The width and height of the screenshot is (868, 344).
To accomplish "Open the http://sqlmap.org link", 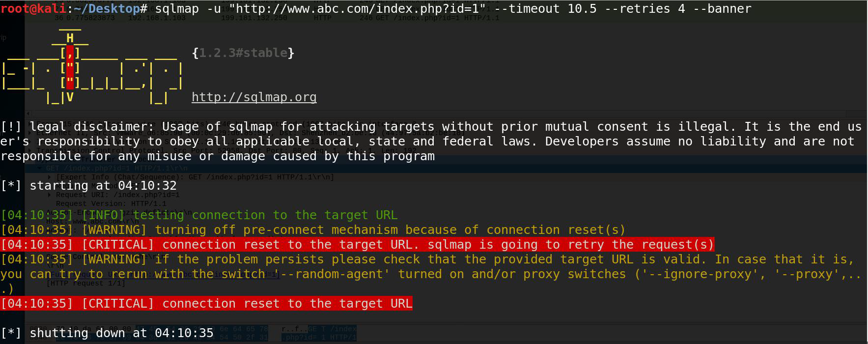I will click(x=254, y=97).
